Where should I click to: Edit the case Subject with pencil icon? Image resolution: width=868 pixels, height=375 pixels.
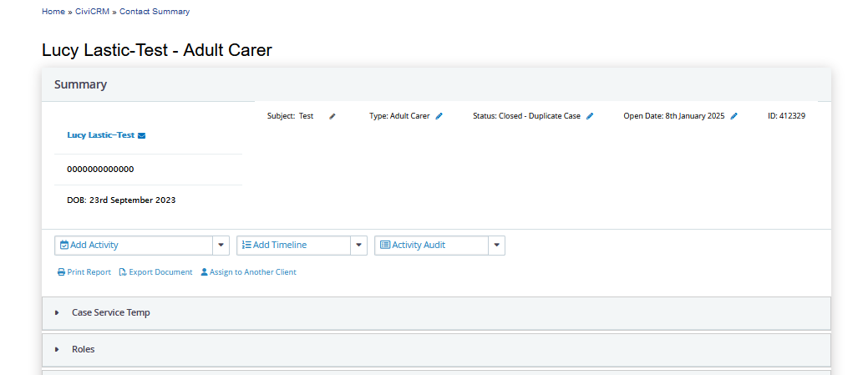(x=332, y=116)
